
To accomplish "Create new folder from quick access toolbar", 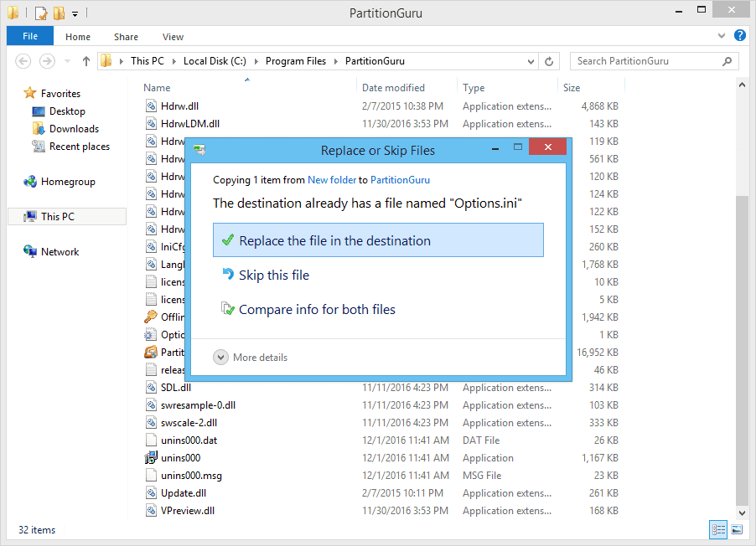I will click(59, 13).
